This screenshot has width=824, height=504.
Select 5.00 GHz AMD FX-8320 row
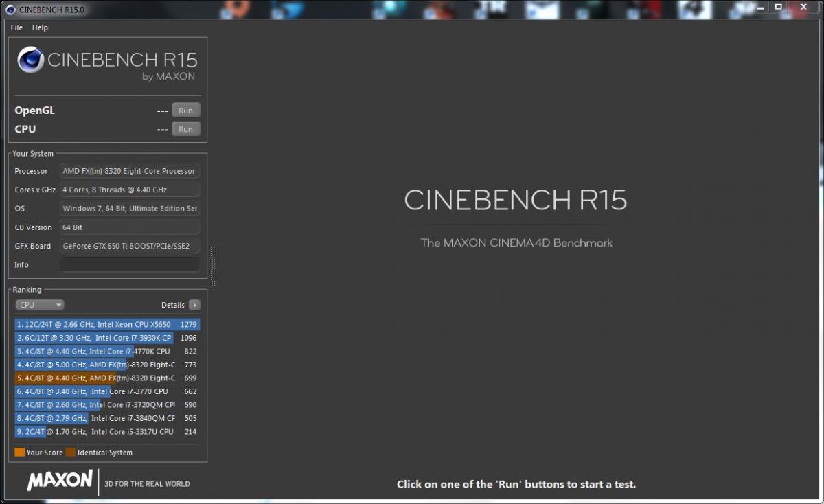tap(107, 365)
